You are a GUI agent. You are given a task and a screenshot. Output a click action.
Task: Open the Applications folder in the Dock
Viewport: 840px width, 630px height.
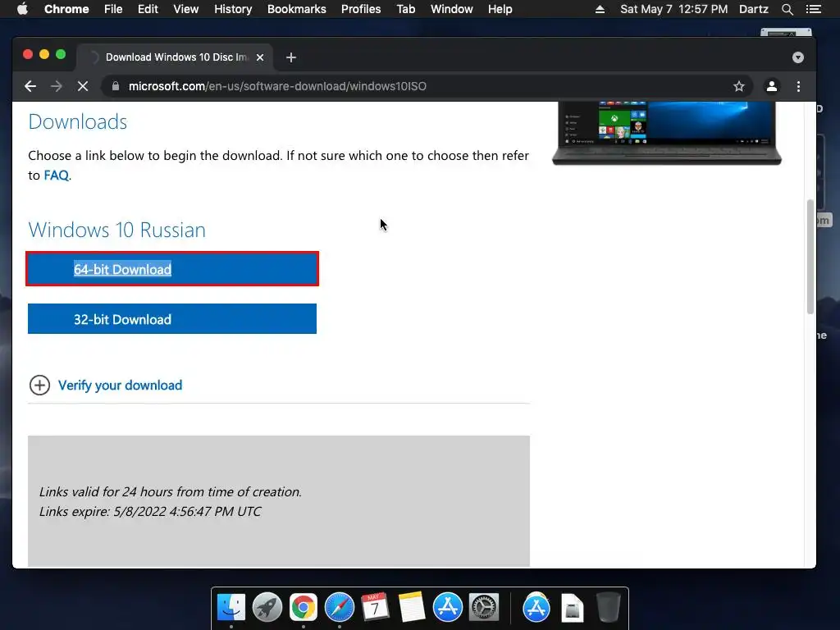pyautogui.click(x=536, y=608)
